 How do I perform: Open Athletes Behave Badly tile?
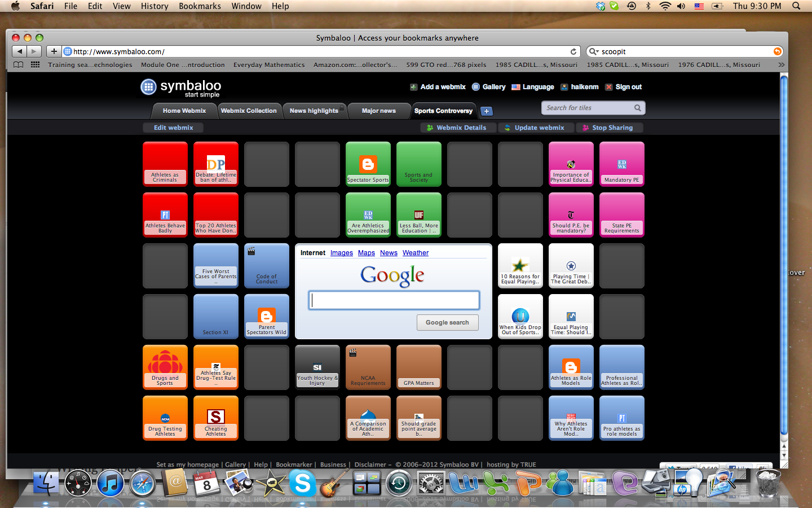coord(165,215)
